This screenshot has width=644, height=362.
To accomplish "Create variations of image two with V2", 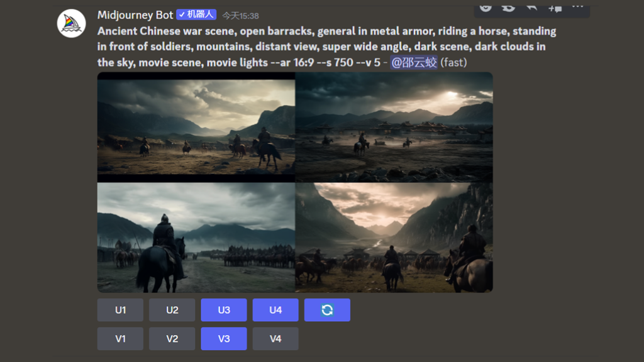I will click(x=172, y=339).
